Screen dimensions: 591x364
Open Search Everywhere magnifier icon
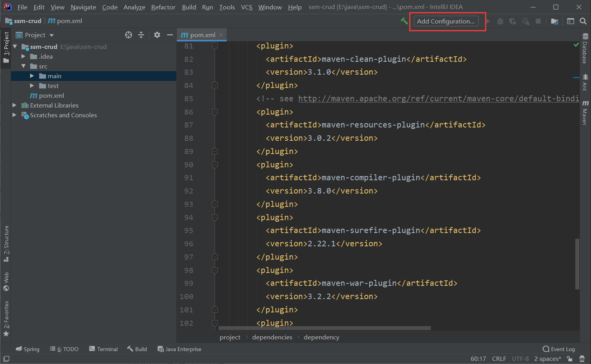click(x=583, y=21)
